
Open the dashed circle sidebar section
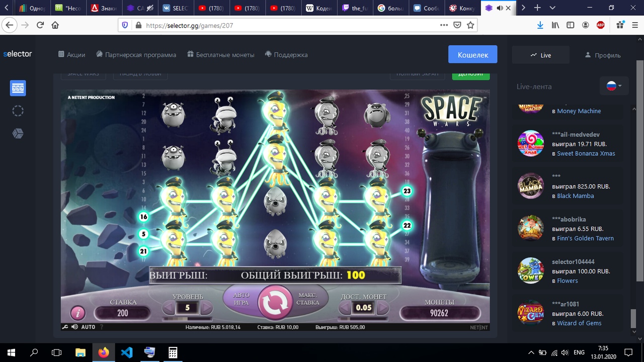pos(18,111)
